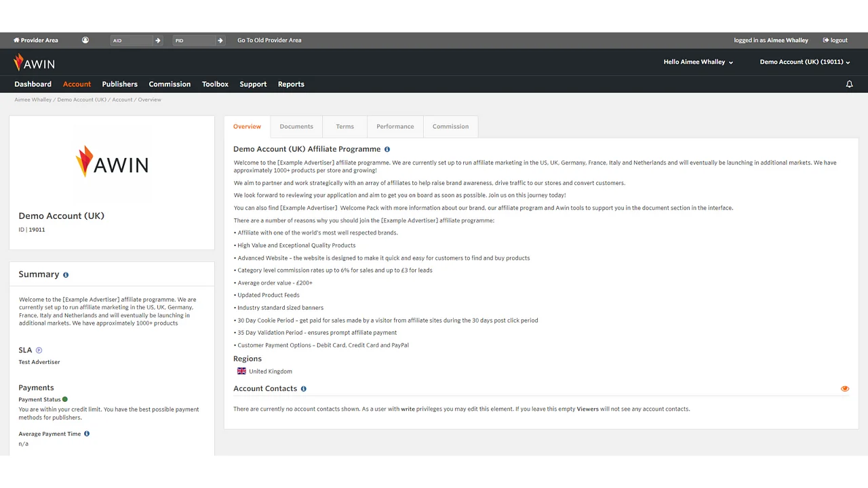This screenshot has height=488, width=868.
Task: Click the arrow to submit the AID field
Action: click(157, 40)
